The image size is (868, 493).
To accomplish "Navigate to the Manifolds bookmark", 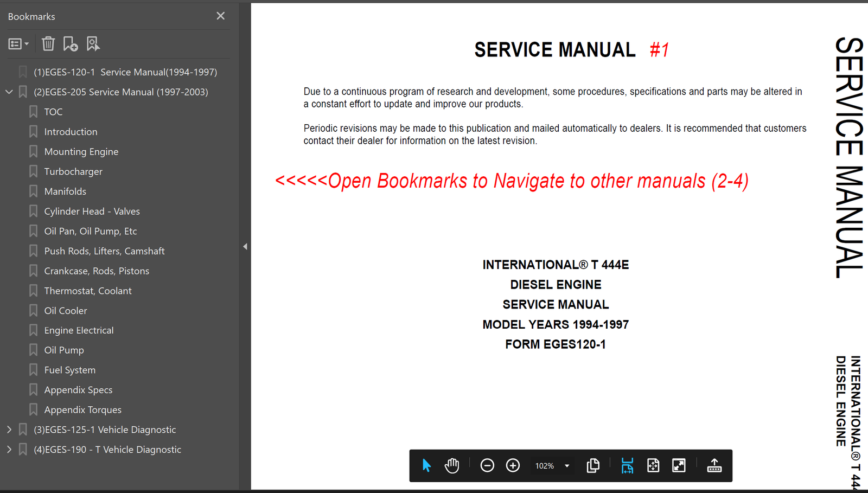I will pyautogui.click(x=65, y=191).
